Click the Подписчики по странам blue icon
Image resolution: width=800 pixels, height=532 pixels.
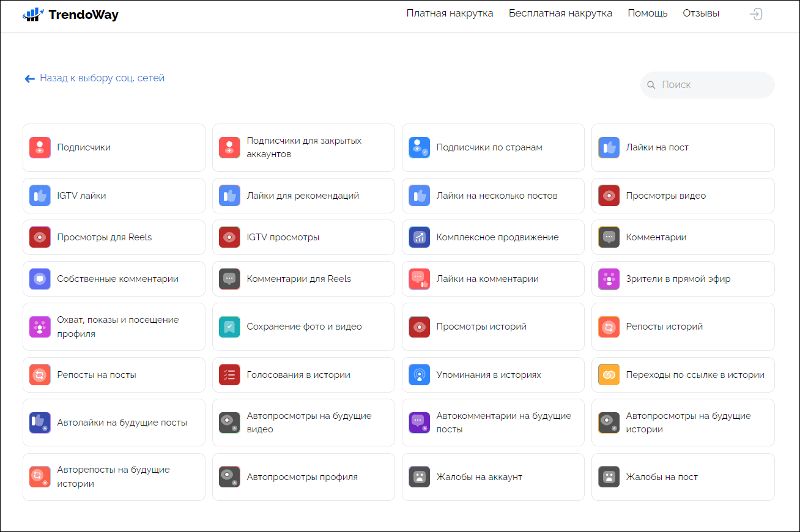(419, 147)
